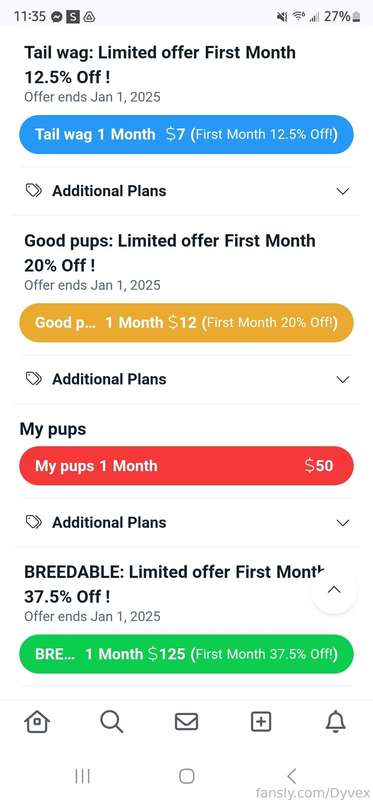Open the Home tab icon

(x=37, y=722)
